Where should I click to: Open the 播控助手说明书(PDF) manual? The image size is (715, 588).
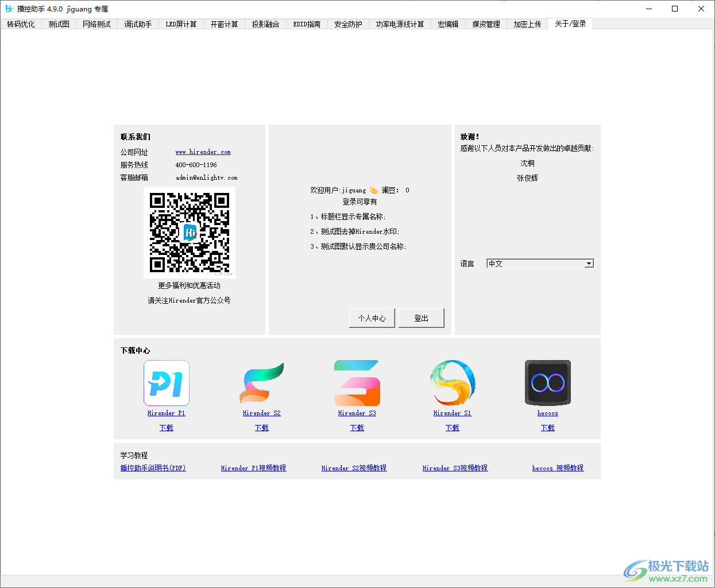coord(153,468)
